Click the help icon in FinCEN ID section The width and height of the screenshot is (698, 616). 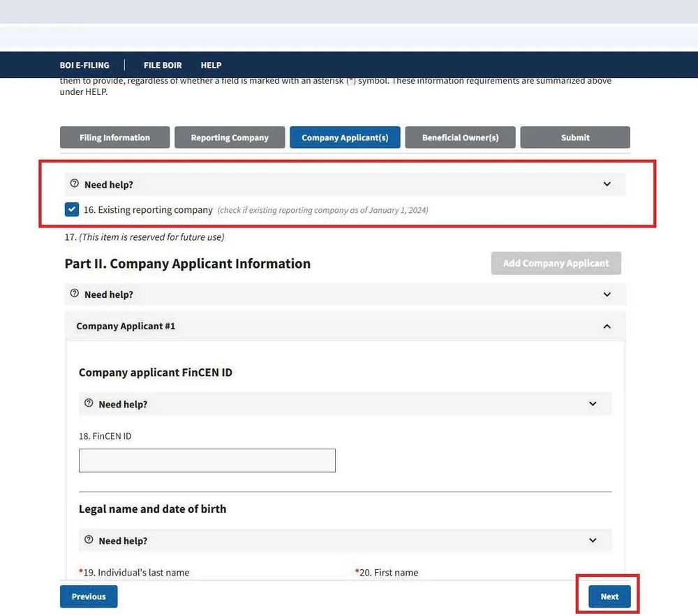point(89,403)
